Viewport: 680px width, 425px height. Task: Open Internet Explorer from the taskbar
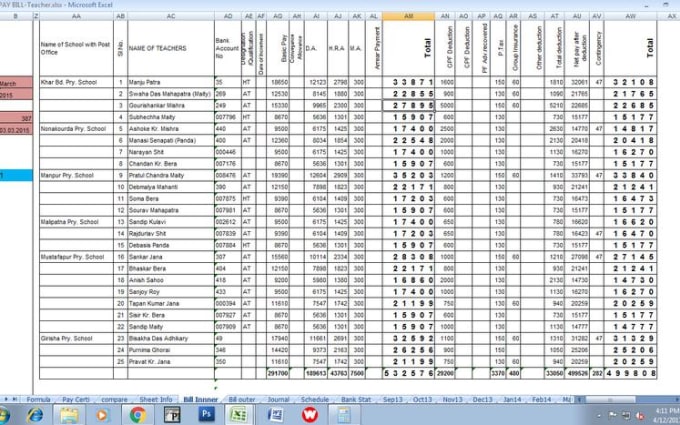(x=35, y=415)
